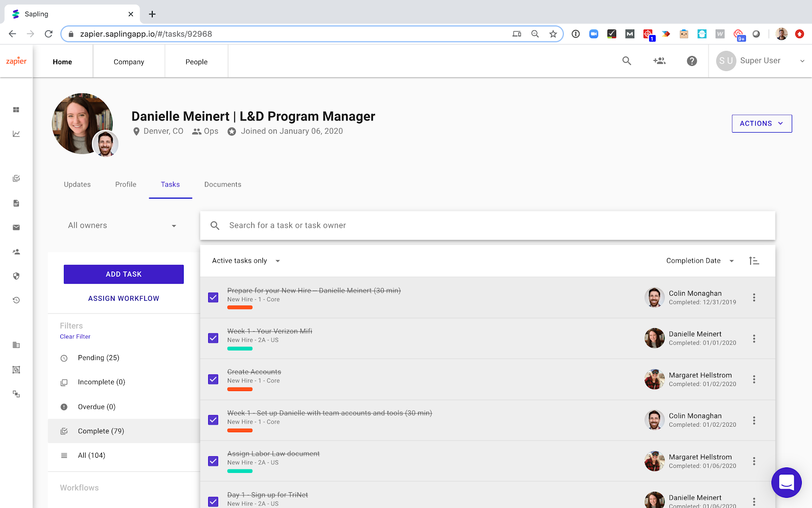Viewport: 812px width, 508px height.
Task: Uncheck the Create Accounts task checkbox
Action: point(213,379)
